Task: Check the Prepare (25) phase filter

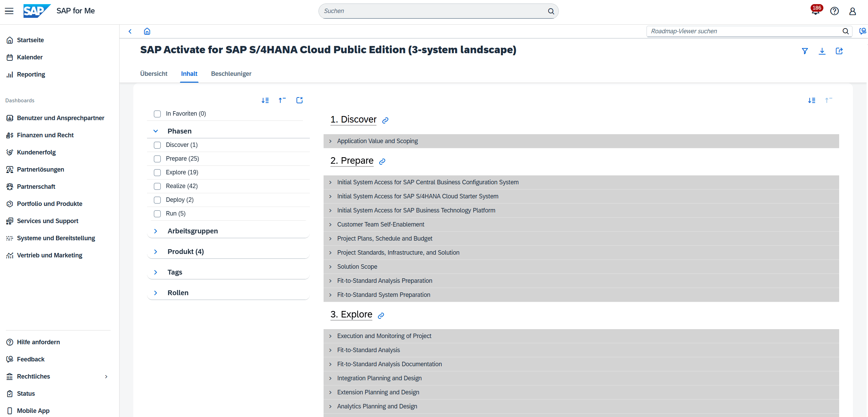Action: pos(157,159)
